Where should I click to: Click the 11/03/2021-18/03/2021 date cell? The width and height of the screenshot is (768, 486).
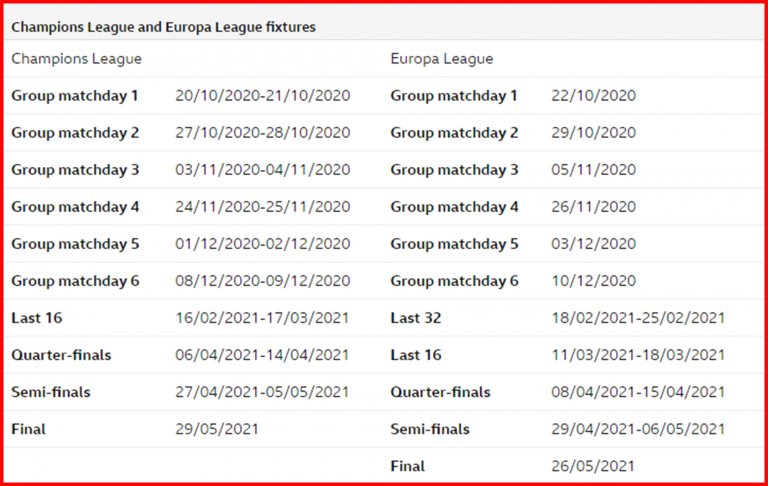[638, 355]
